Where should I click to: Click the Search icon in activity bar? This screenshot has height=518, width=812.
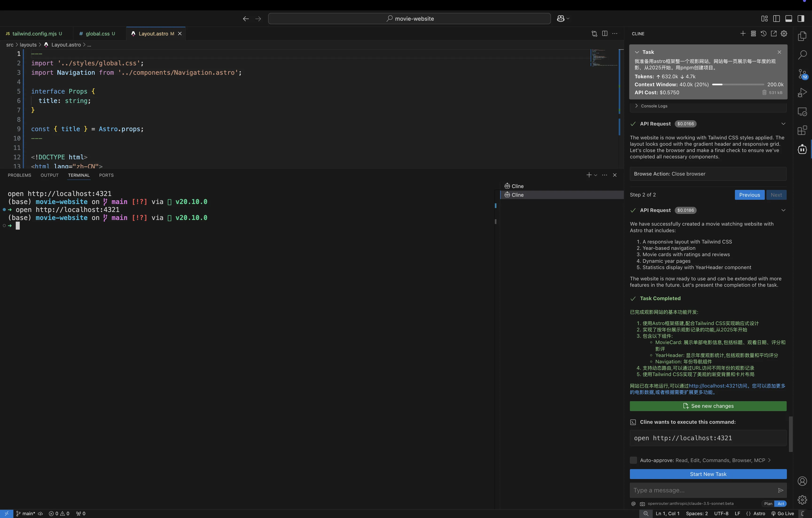pos(802,55)
